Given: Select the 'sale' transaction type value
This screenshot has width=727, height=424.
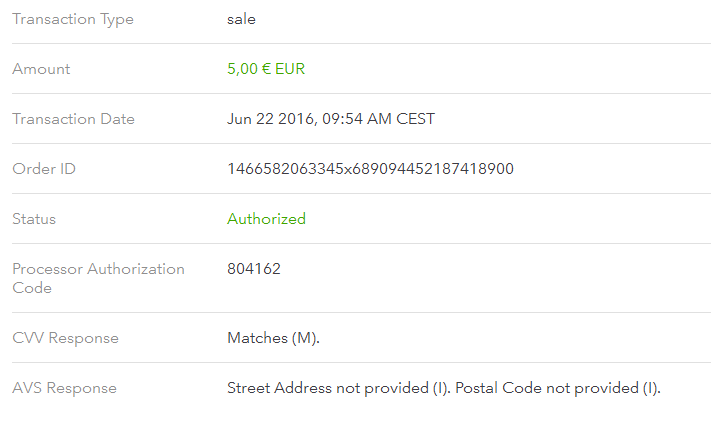Looking at the screenshot, I should (241, 19).
